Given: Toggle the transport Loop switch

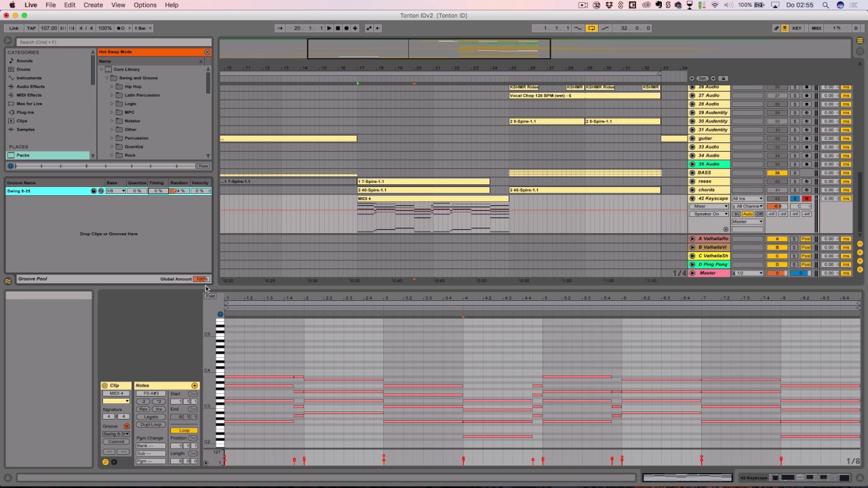Looking at the screenshot, I should (x=591, y=28).
